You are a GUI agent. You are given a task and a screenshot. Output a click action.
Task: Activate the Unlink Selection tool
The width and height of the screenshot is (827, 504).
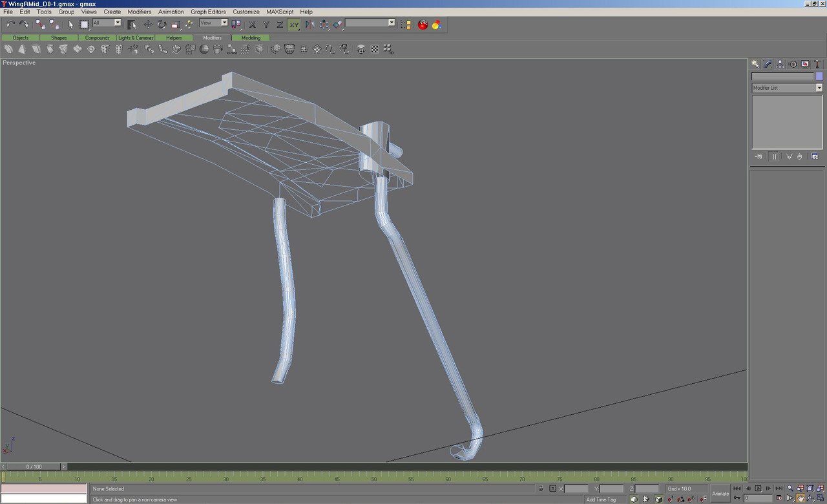coord(54,25)
